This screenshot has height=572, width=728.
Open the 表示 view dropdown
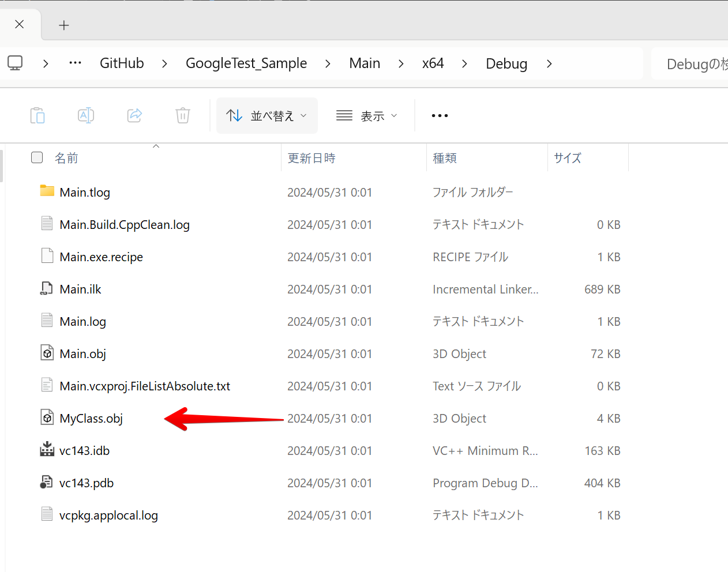click(367, 116)
